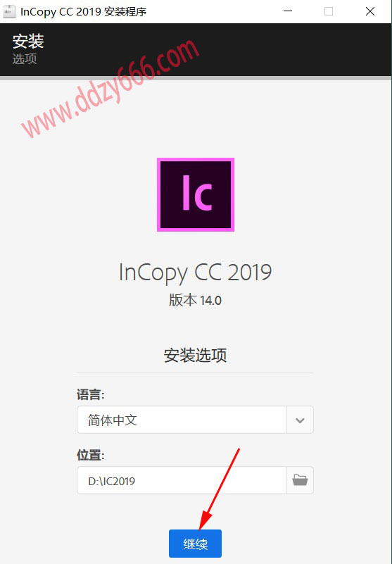Click the gray progress strip below header
392x564 pixels.
[196, 77]
